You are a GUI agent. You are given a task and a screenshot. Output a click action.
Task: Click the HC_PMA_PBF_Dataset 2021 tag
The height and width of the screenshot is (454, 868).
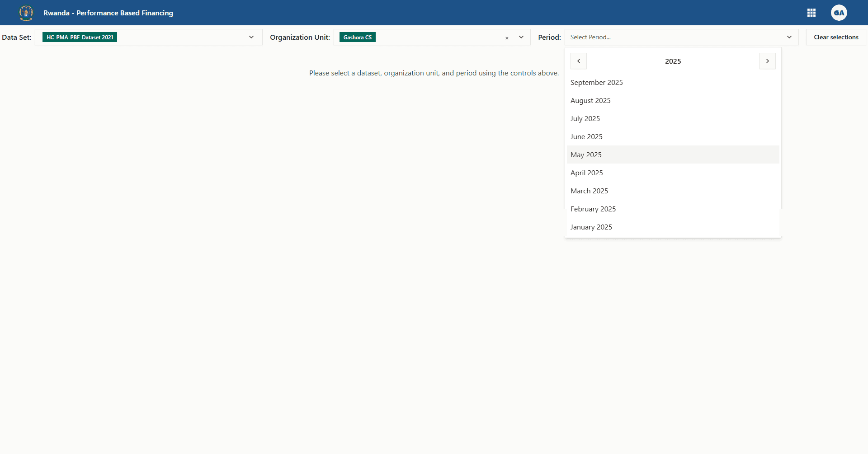pyautogui.click(x=79, y=37)
